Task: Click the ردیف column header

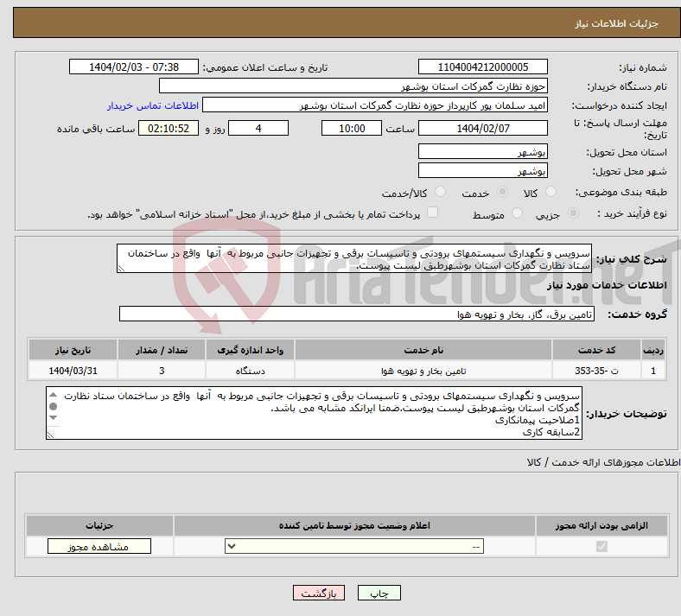Action: click(x=653, y=350)
